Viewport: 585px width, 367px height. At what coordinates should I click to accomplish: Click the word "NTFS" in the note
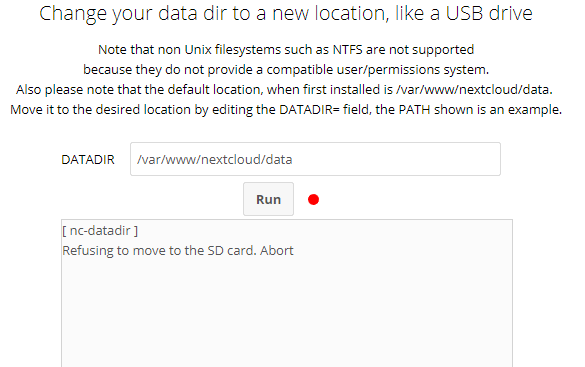click(347, 50)
